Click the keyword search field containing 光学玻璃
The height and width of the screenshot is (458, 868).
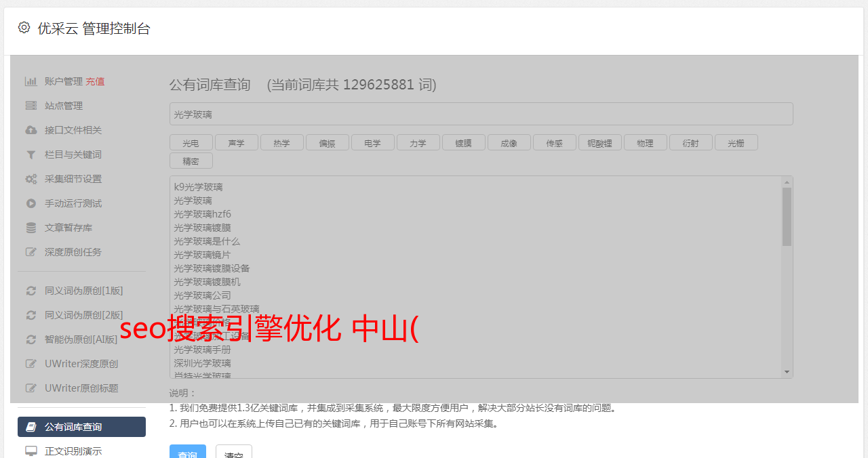pos(481,114)
